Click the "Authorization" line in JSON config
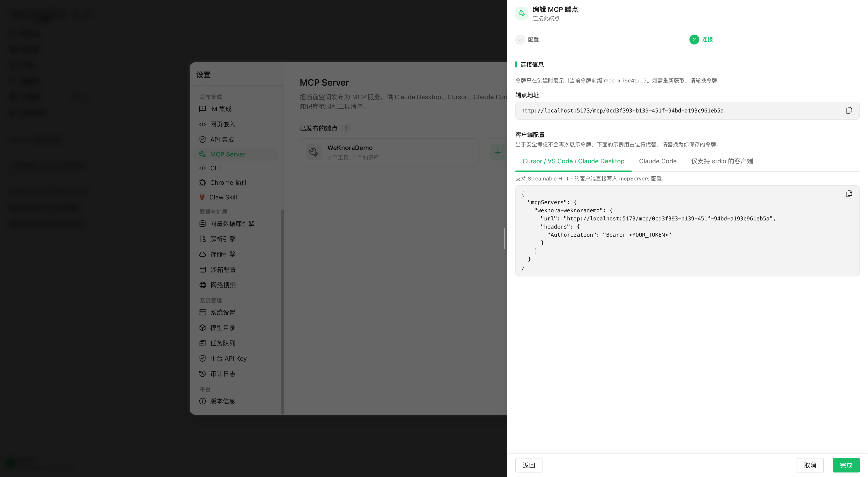 609,235
